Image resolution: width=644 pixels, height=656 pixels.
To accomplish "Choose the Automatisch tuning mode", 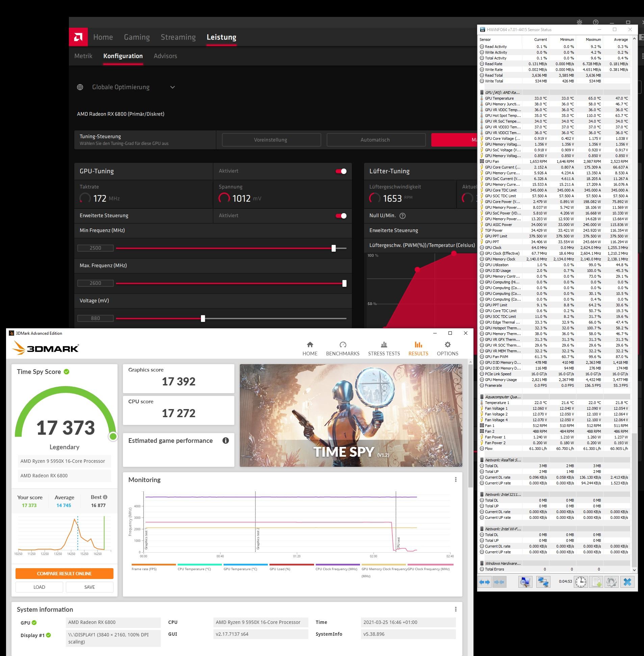I will (x=376, y=140).
